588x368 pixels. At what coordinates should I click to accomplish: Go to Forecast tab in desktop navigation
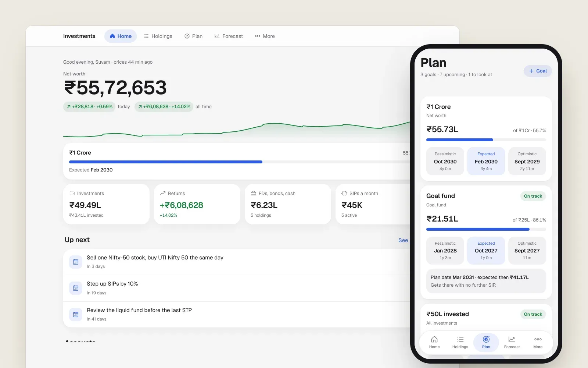[x=229, y=36]
